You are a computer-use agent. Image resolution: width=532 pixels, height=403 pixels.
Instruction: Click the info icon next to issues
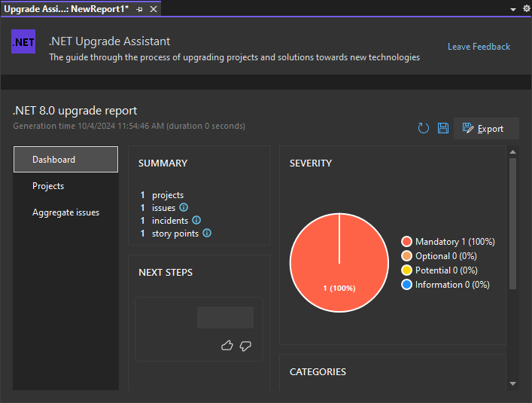(x=184, y=208)
